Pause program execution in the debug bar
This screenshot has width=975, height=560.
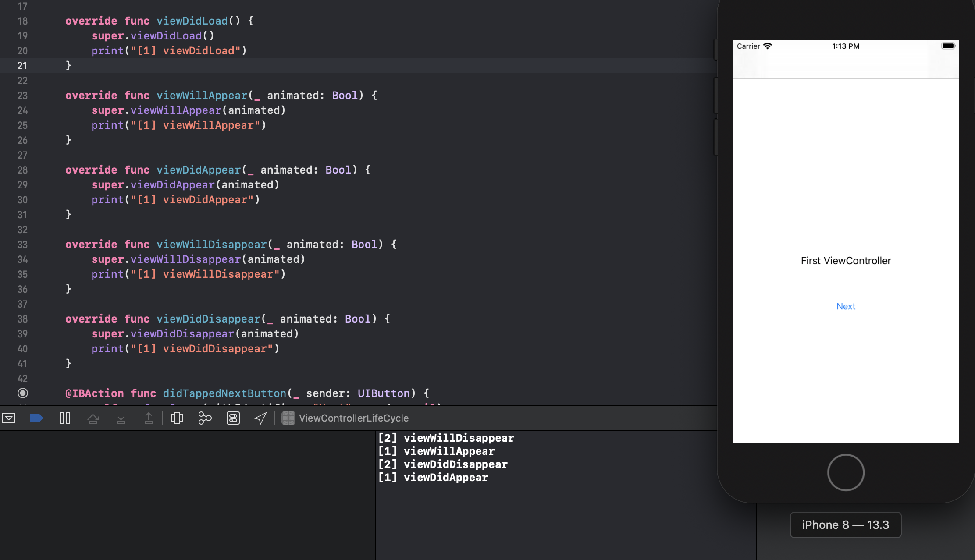pyautogui.click(x=65, y=418)
